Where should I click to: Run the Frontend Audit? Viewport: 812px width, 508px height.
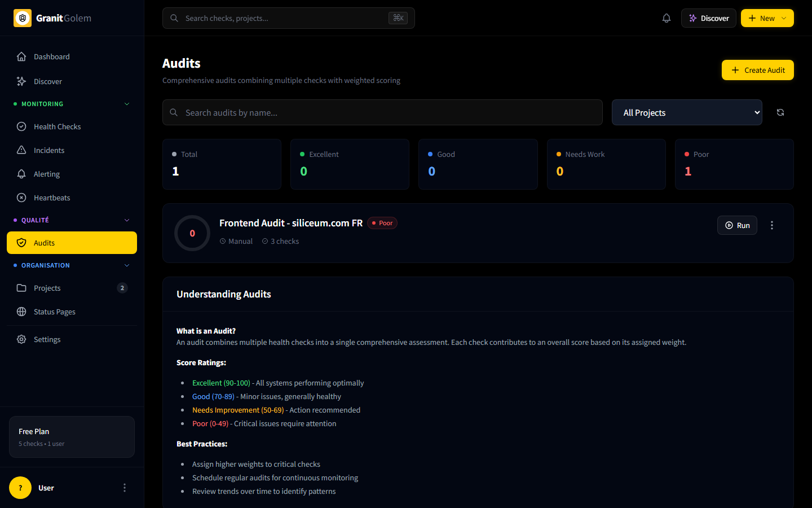[x=737, y=225]
